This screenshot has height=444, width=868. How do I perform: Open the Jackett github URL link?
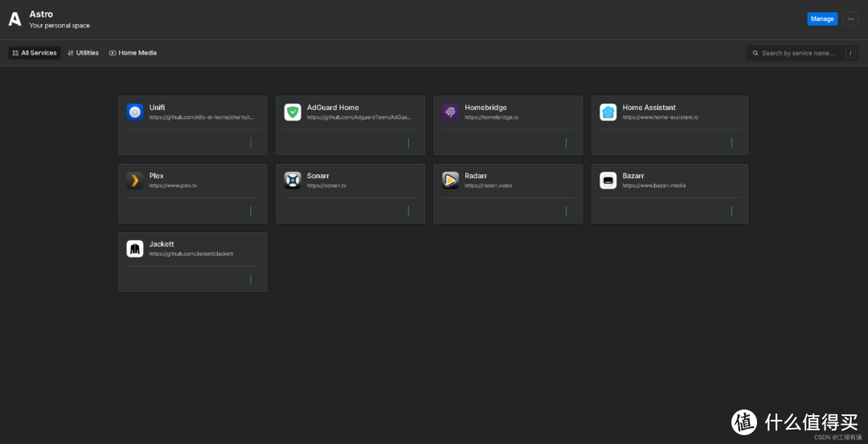click(191, 254)
